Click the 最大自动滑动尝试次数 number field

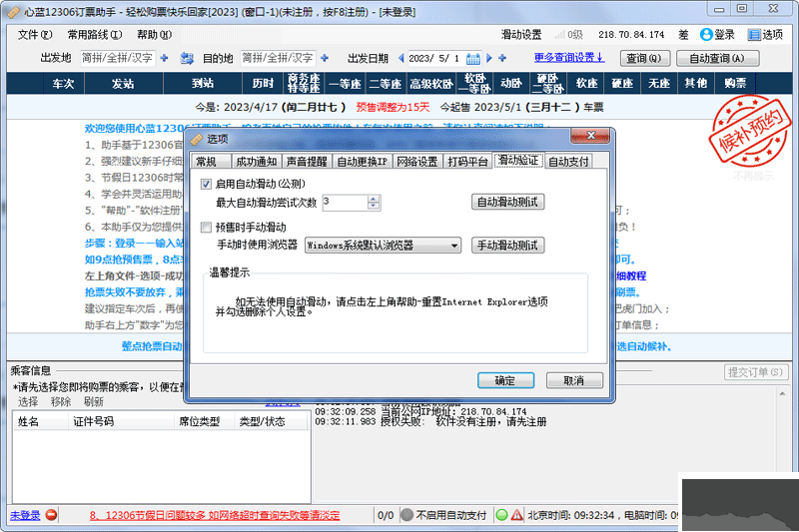click(x=345, y=202)
